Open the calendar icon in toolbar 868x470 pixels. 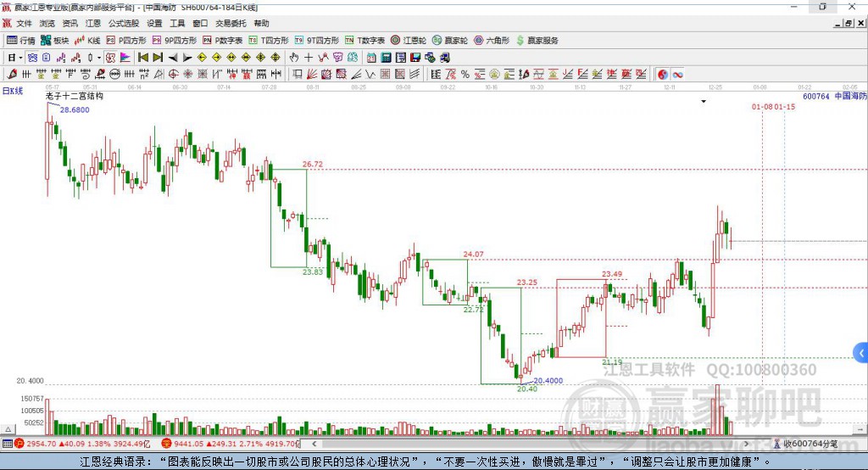371,57
